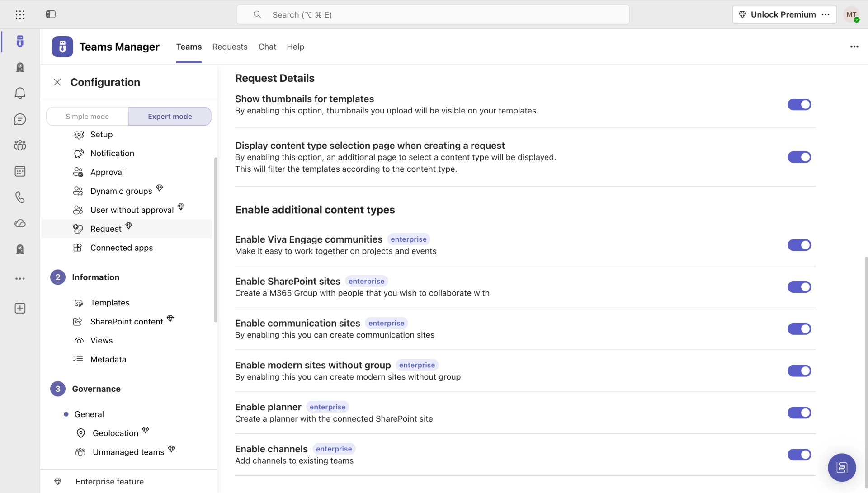Open the Calendar rail icon

(20, 171)
